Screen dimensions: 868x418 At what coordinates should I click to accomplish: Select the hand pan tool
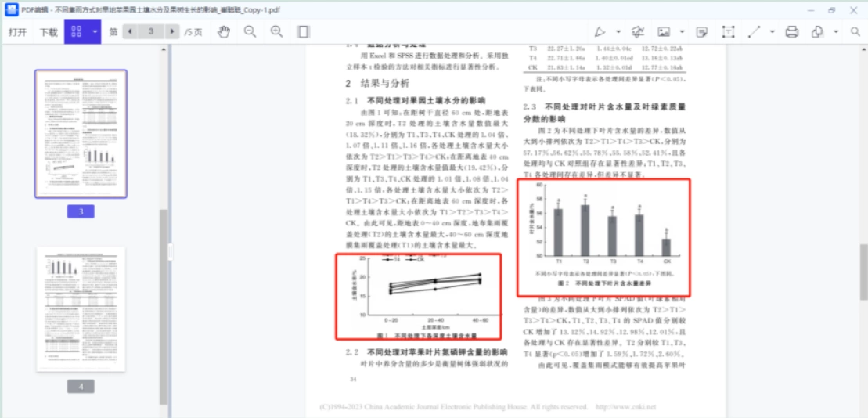[x=224, y=32]
